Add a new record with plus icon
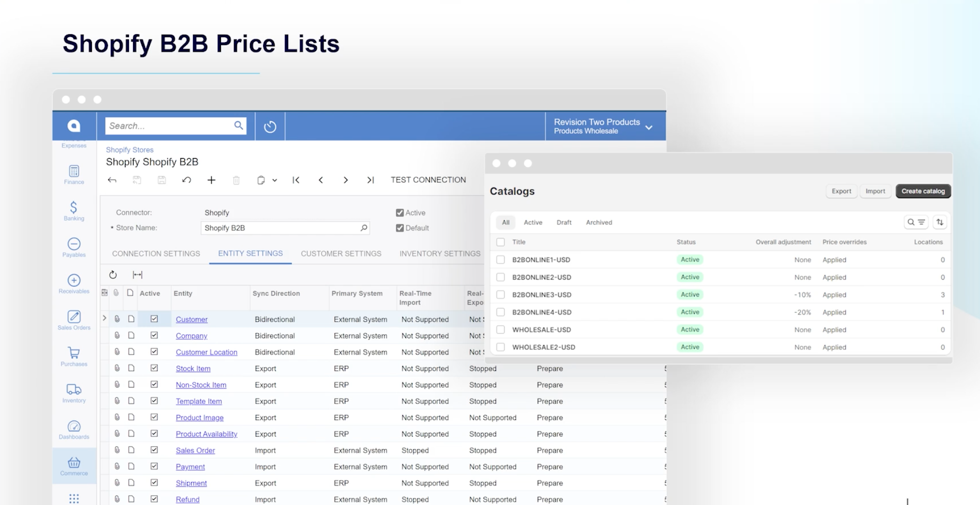The height and width of the screenshot is (505, 980). point(211,180)
